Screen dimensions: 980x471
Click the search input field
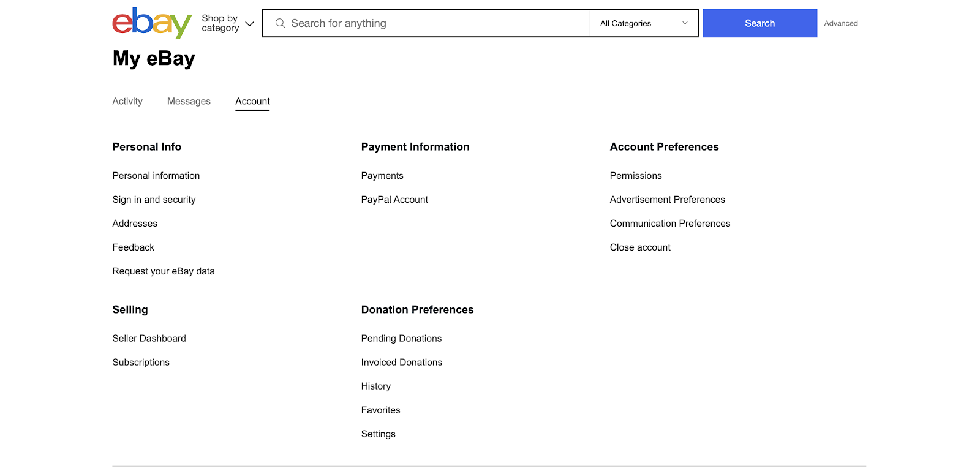coord(429,23)
